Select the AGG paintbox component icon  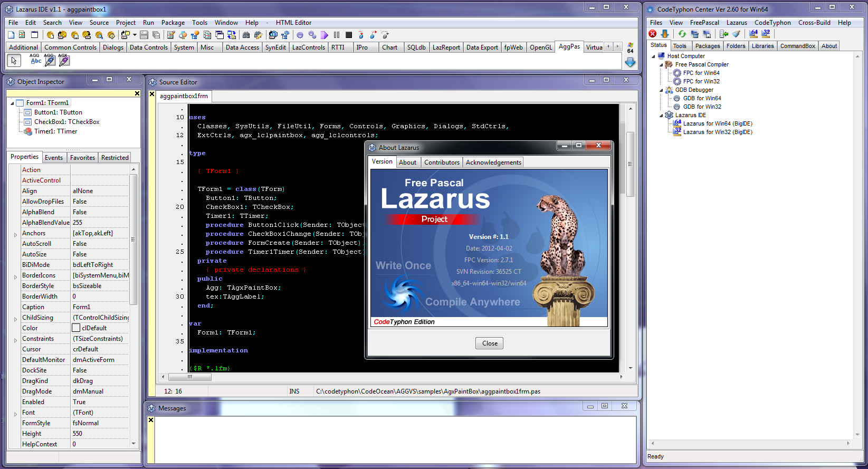[50, 60]
